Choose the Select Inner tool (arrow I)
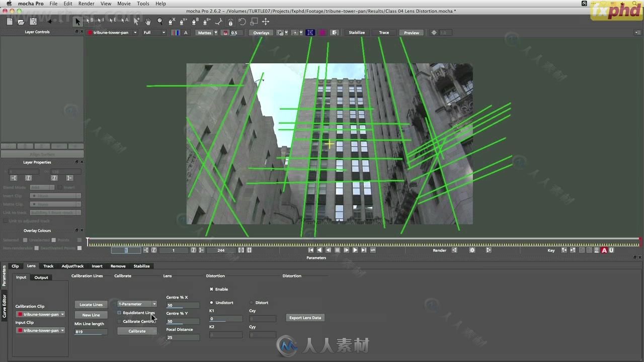This screenshot has height=362, width=644. point(101,21)
